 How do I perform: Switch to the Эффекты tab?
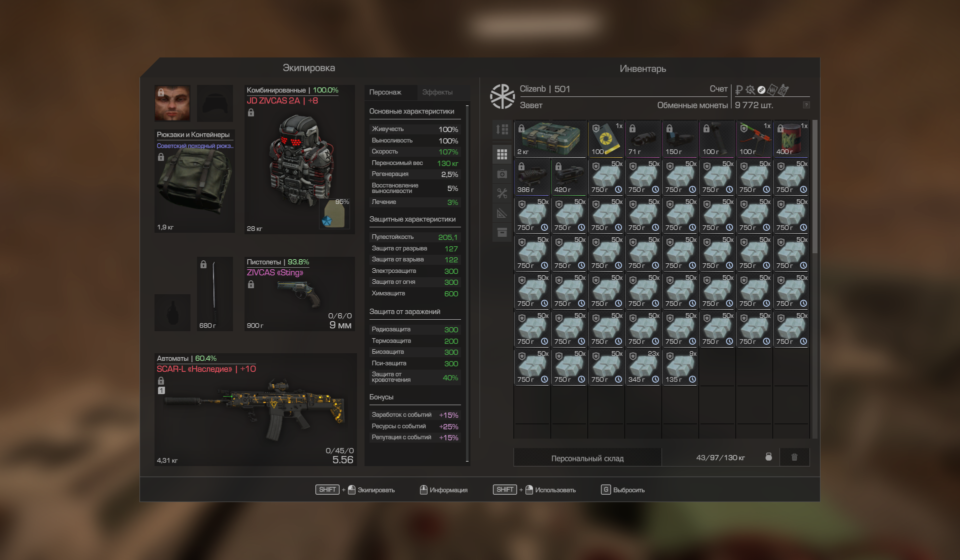(x=437, y=92)
